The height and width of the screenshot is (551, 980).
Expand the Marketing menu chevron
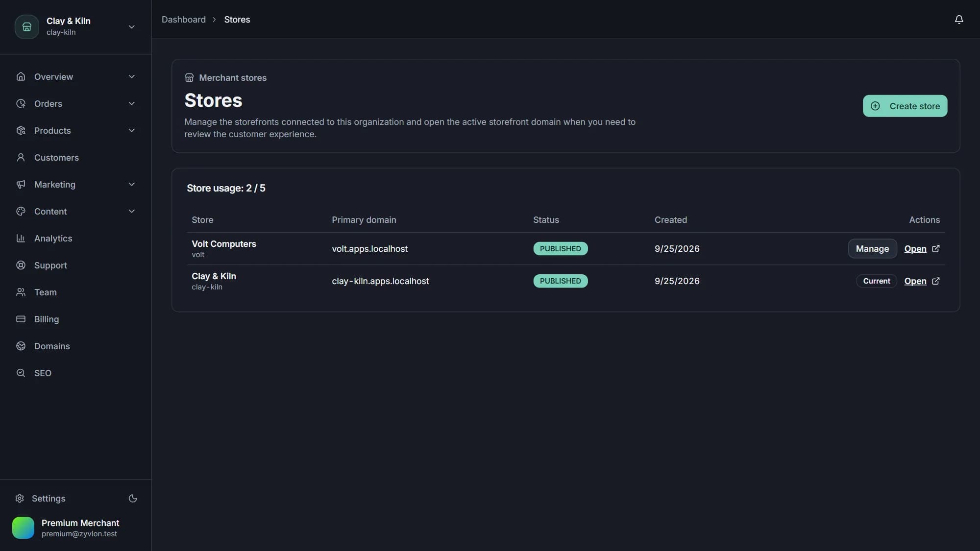click(x=131, y=184)
